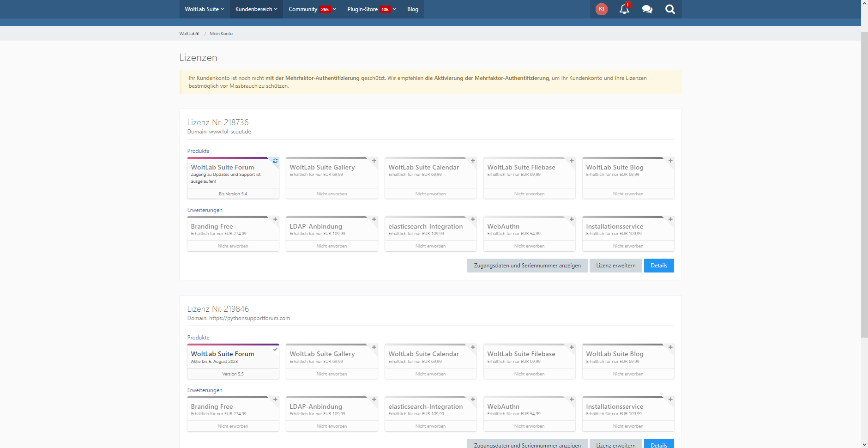
Task: Open the KI user avatar menu
Action: (x=601, y=9)
